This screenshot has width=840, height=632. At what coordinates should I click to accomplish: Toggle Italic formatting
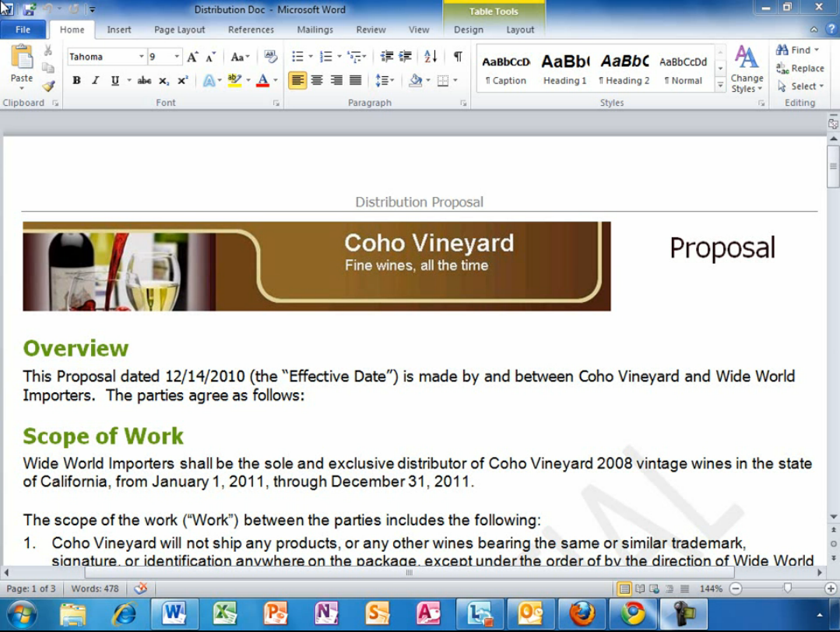(x=95, y=81)
